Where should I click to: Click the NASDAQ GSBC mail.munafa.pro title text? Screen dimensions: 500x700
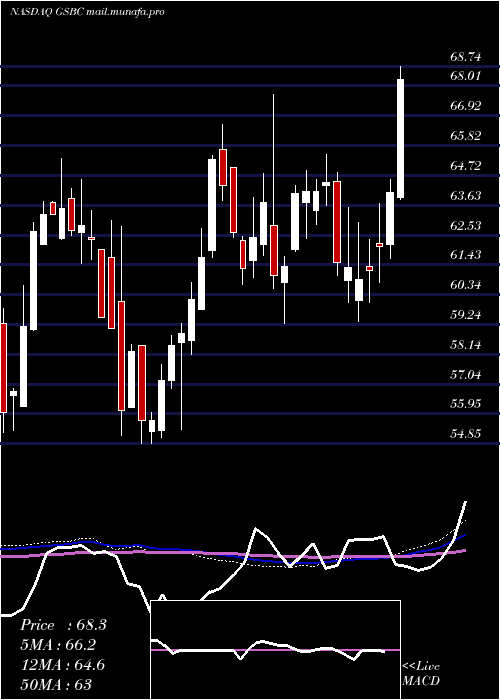tap(87, 12)
